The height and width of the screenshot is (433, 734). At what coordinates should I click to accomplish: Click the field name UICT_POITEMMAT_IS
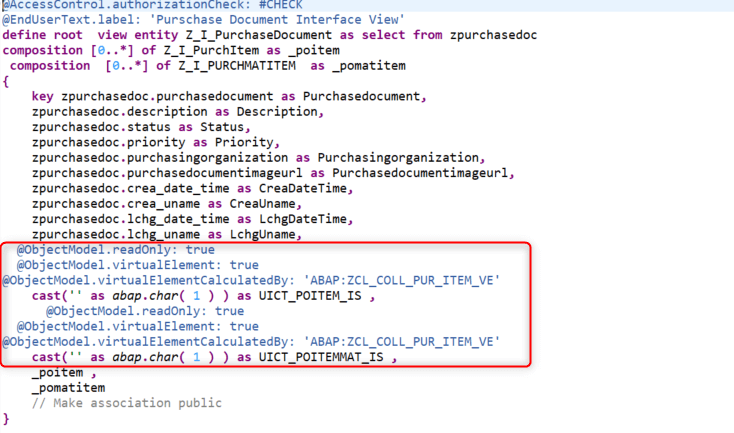pyautogui.click(x=321, y=357)
